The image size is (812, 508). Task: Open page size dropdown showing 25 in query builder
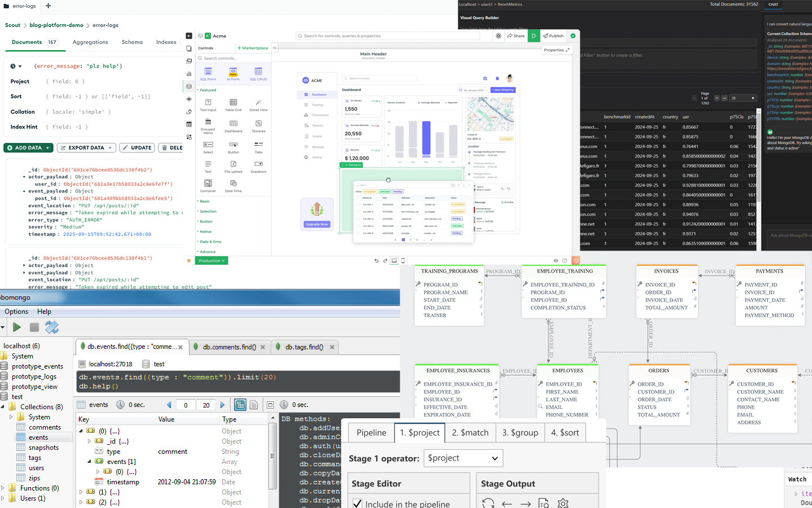click(x=743, y=98)
